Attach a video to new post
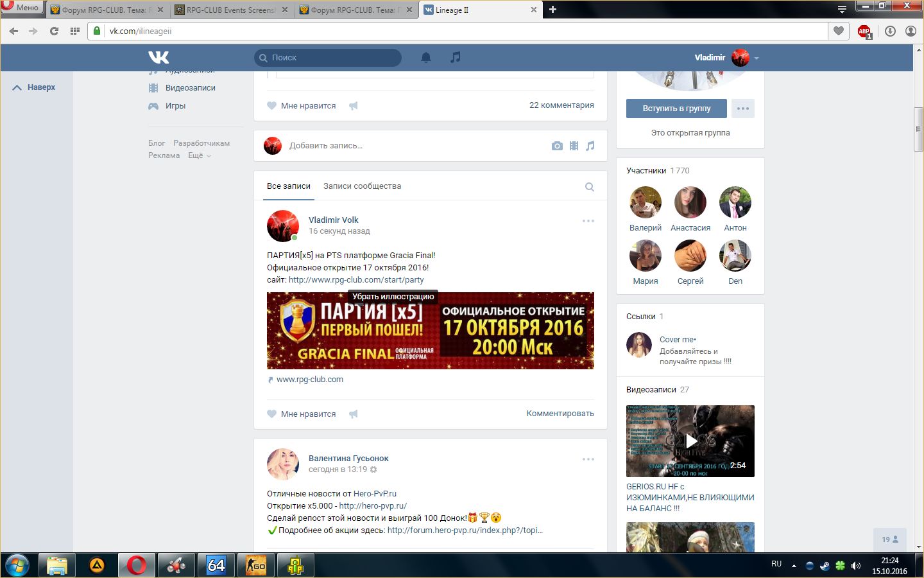 click(574, 146)
